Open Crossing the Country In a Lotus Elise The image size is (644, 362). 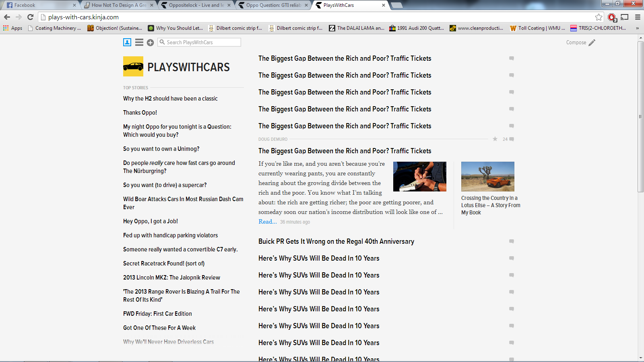coord(491,205)
